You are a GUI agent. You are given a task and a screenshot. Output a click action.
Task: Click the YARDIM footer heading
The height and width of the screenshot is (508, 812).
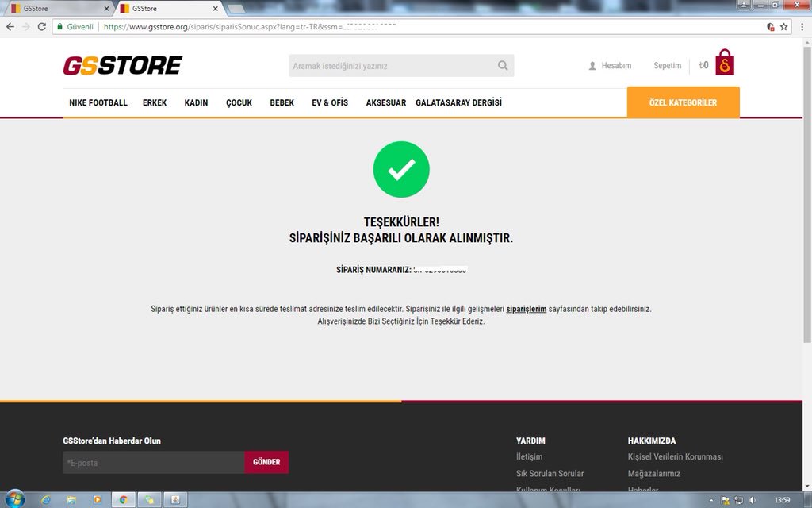(x=530, y=441)
